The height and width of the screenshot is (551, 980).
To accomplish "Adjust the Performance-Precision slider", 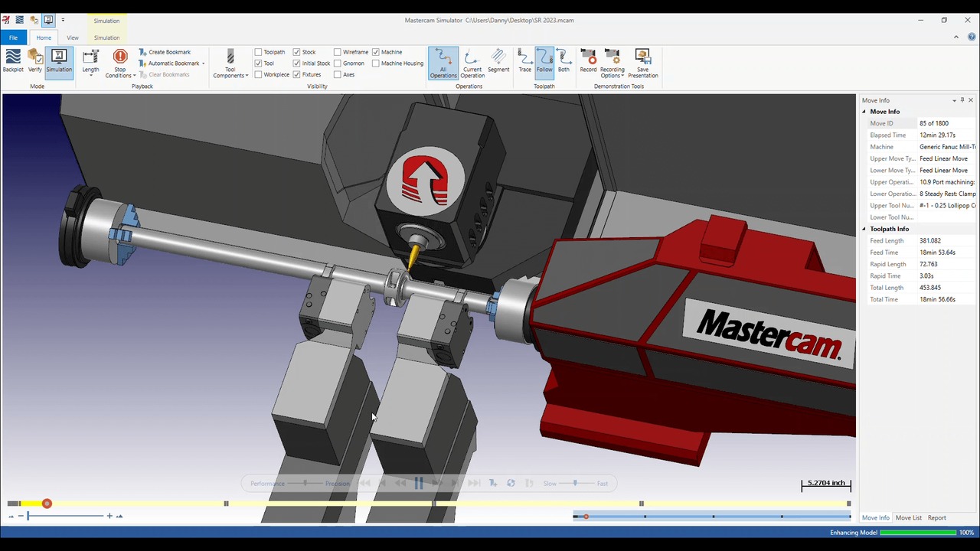I will (305, 483).
